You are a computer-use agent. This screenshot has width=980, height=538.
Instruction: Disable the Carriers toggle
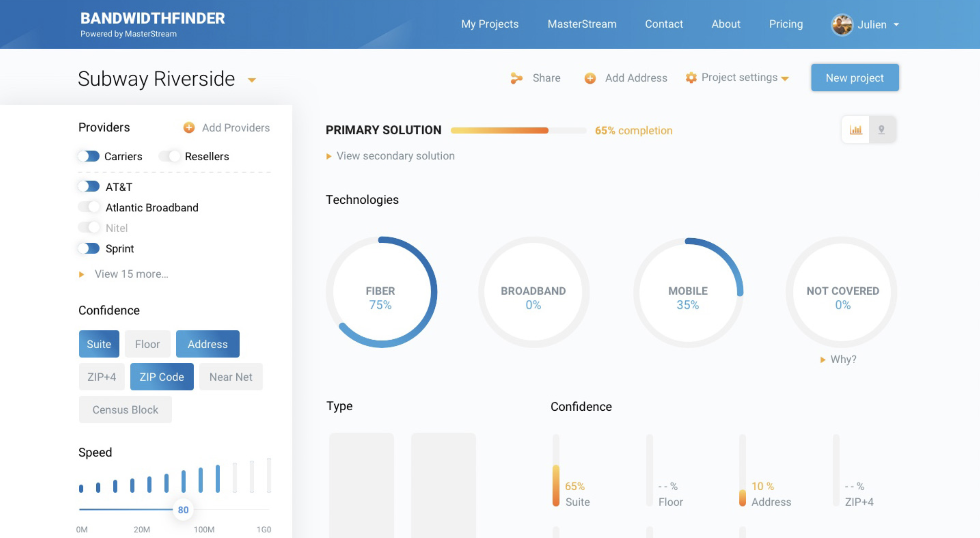coord(89,156)
